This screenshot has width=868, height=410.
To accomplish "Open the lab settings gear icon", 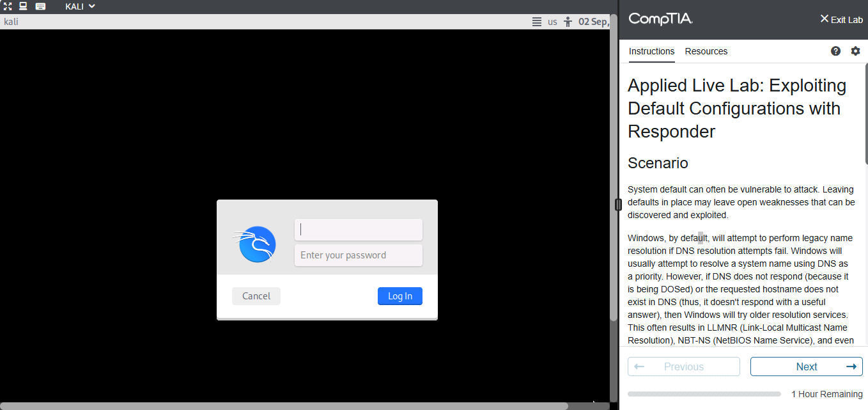I will click(x=856, y=51).
